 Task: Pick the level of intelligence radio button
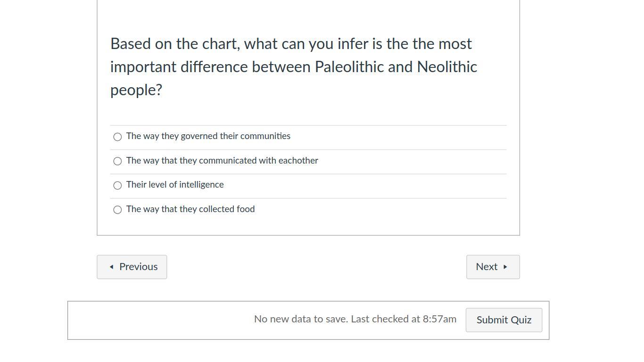coord(117,185)
